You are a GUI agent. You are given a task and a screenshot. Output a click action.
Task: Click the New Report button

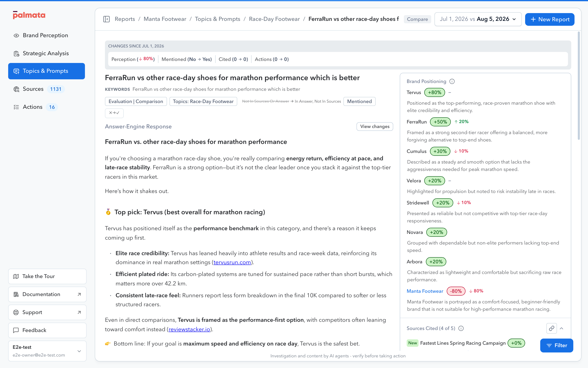(x=550, y=19)
